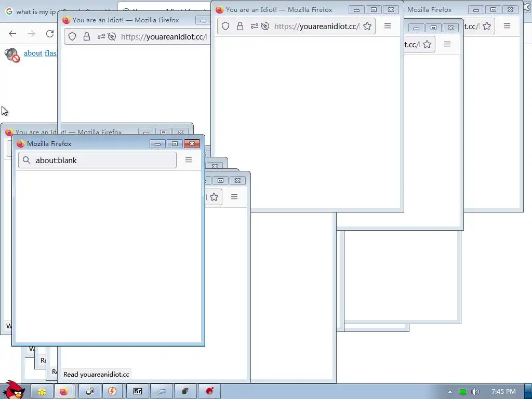Click the bookmark star in the second-from-right Firefox window
Screen dimensions: 532x399
pos(427,44)
